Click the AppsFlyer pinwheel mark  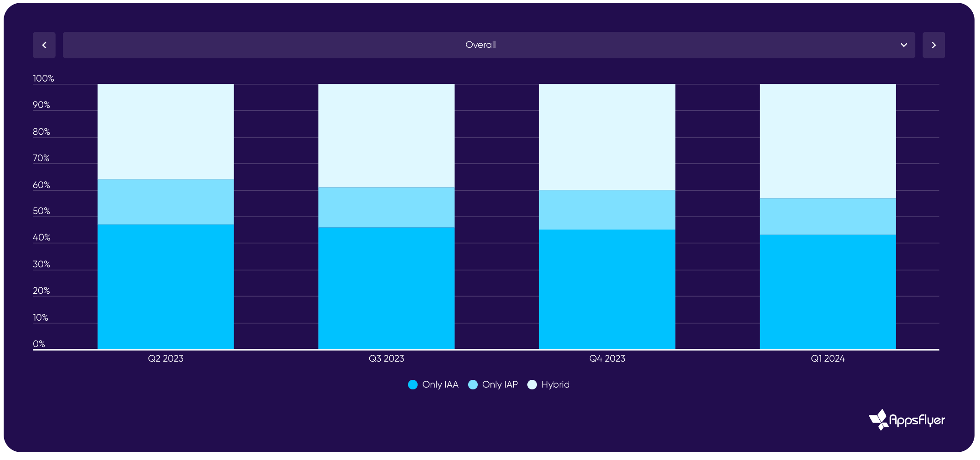point(877,419)
